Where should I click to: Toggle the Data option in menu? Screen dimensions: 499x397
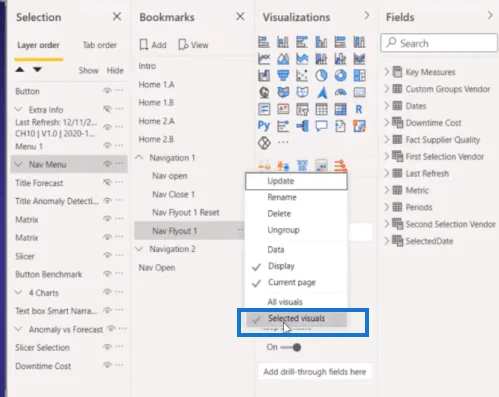tap(296, 250)
